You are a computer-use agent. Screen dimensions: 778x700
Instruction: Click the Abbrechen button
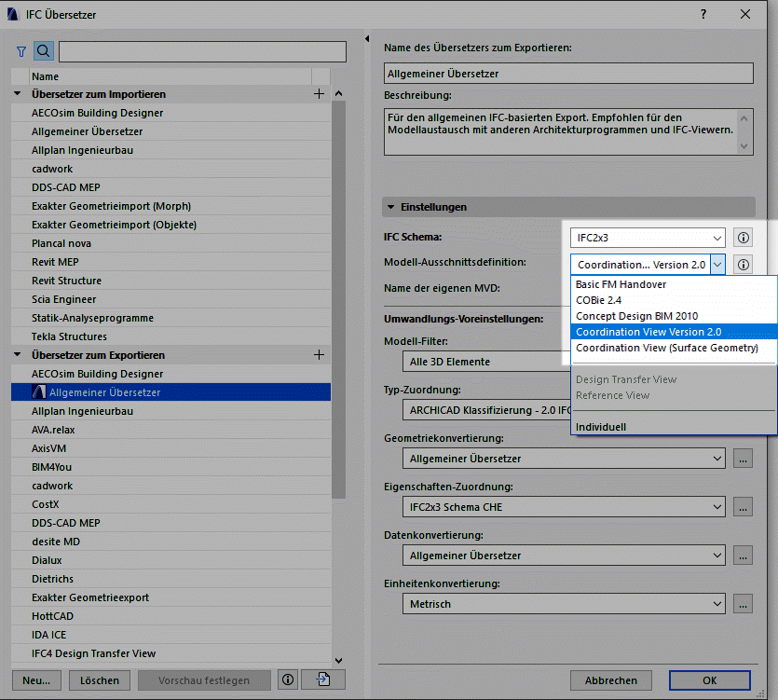(611, 680)
